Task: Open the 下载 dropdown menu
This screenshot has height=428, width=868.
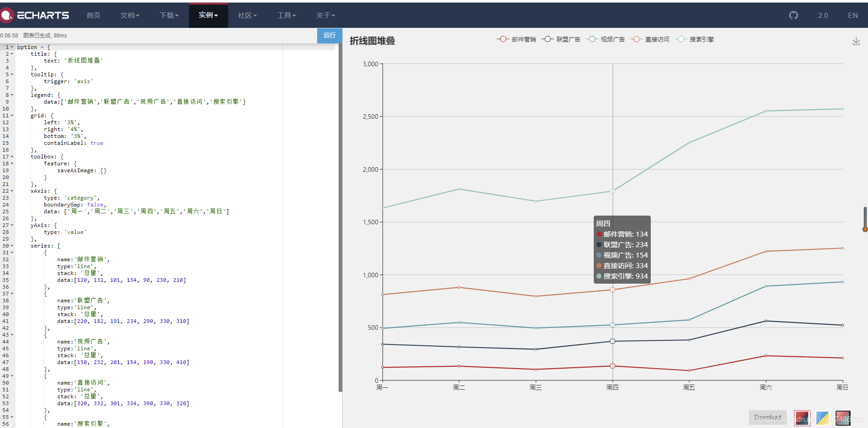Action: [169, 15]
